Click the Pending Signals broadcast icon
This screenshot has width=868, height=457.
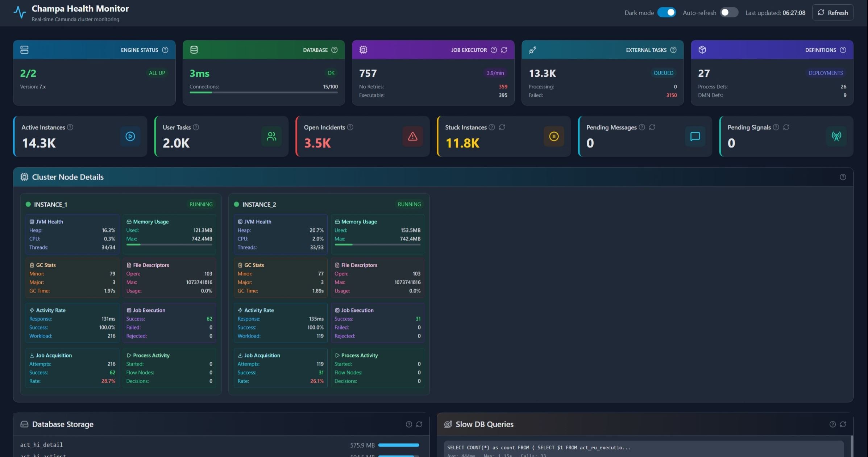836,137
